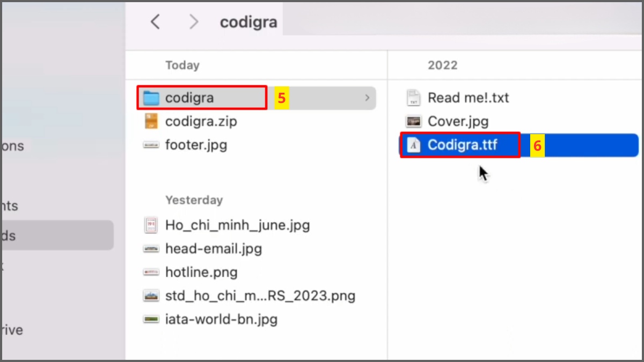Select the hotline.png image icon
This screenshot has width=644, height=362.
(x=151, y=272)
